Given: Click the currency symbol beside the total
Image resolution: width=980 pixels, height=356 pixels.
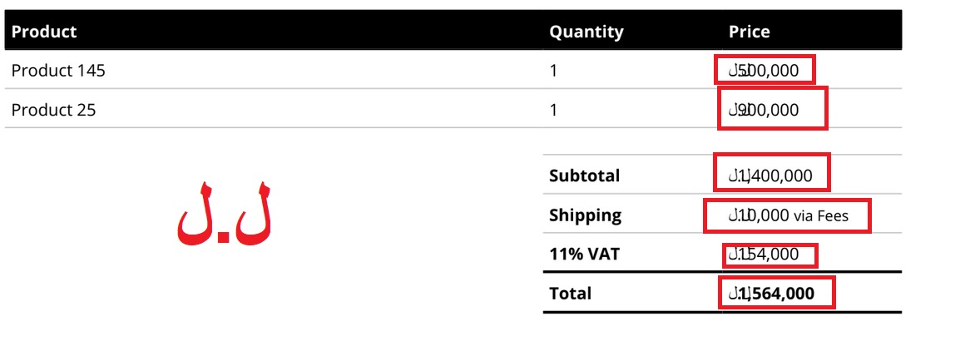Looking at the screenshot, I should [736, 293].
